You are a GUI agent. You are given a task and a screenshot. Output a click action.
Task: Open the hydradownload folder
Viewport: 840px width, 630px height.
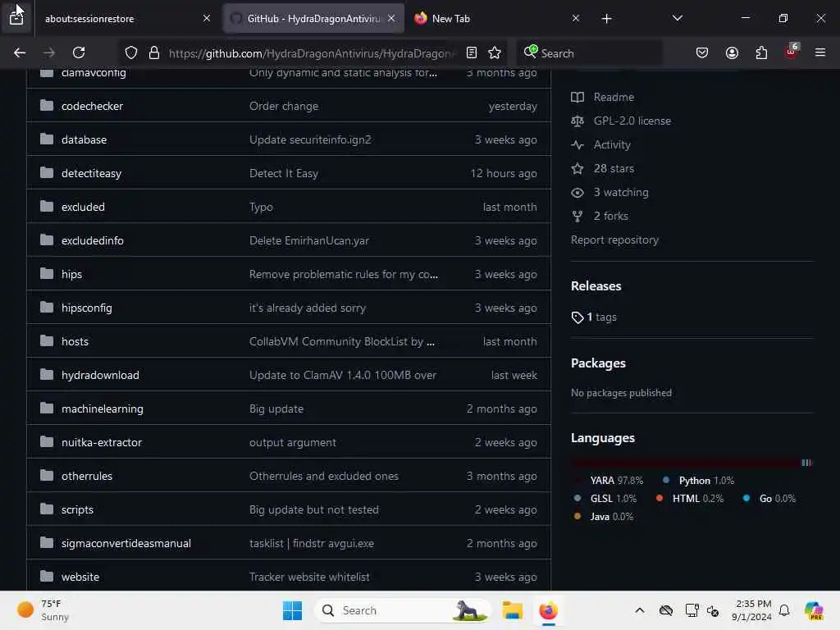coord(100,375)
